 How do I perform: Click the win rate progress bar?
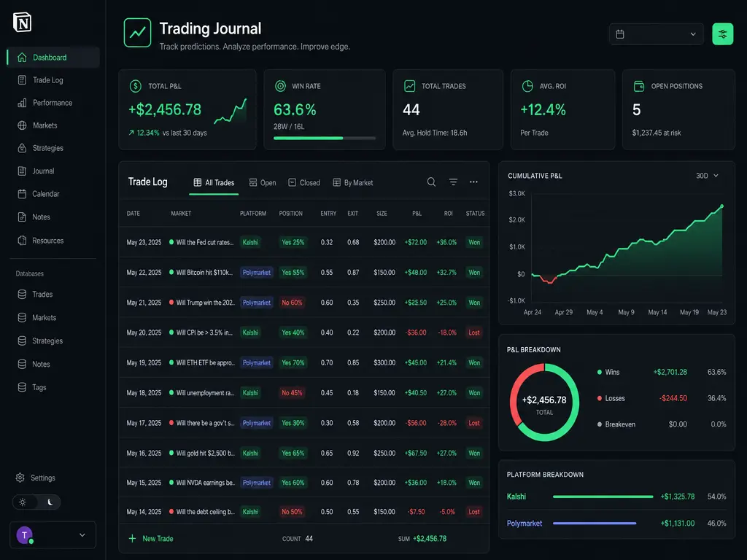(325, 138)
